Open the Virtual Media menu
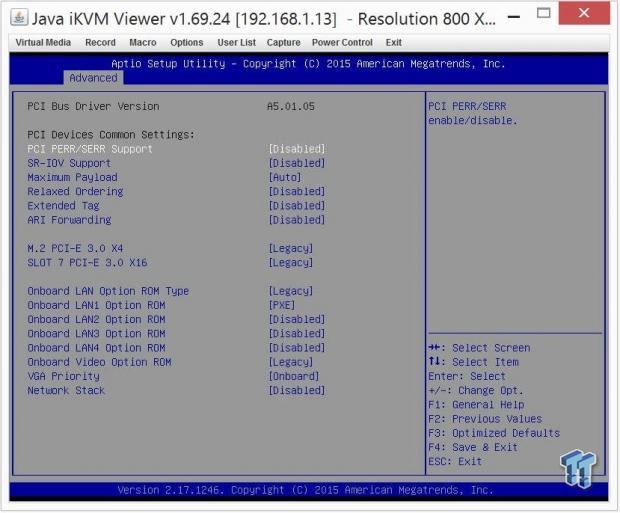Image resolution: width=620 pixels, height=513 pixels. pos(43,42)
